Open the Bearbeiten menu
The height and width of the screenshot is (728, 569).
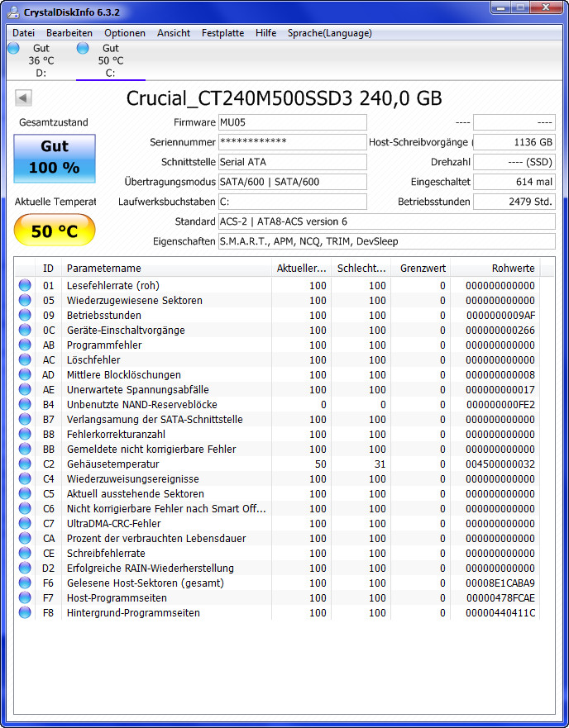pyautogui.click(x=69, y=33)
